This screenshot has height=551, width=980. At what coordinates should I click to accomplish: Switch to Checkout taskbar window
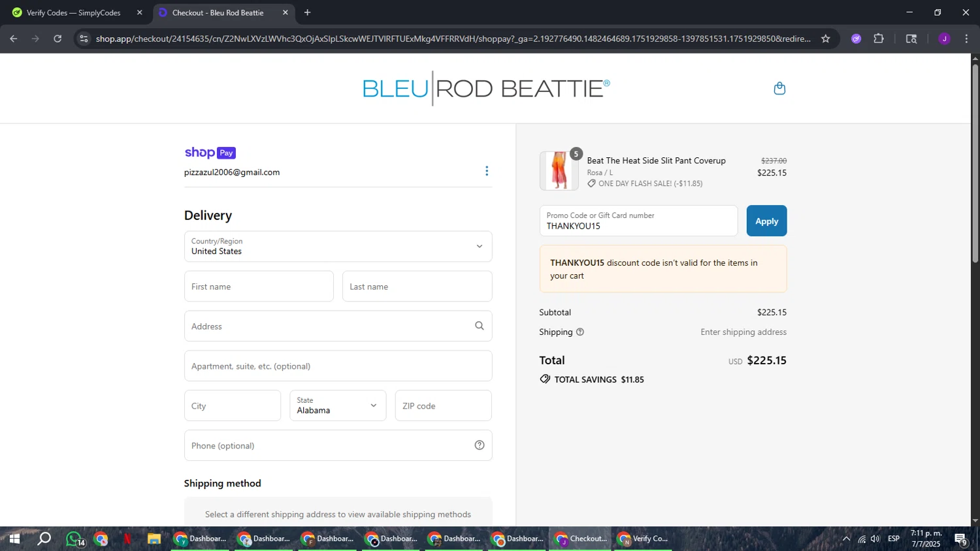point(581,539)
